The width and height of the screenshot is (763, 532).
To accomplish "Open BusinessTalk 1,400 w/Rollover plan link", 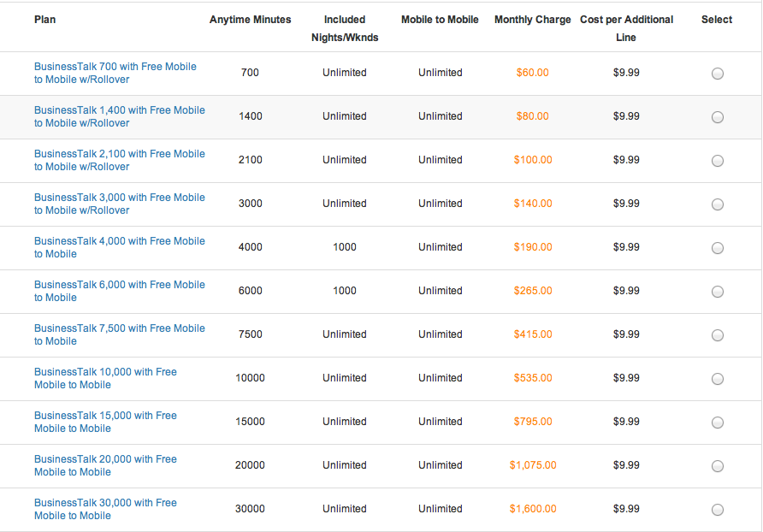I will (120, 117).
